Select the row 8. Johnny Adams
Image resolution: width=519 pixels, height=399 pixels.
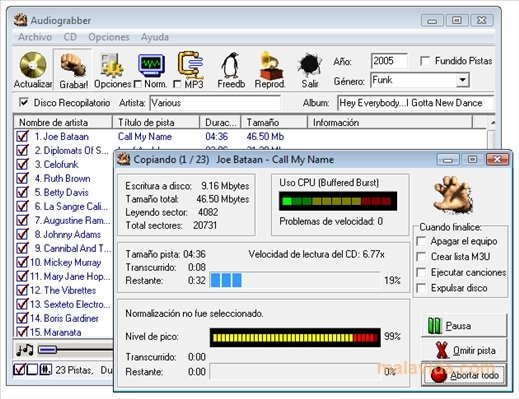tap(67, 234)
